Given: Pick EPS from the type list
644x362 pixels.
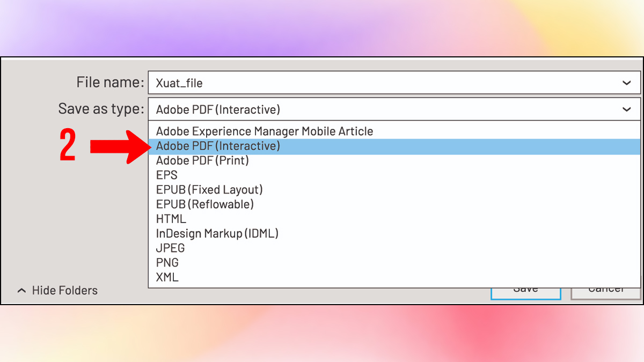Looking at the screenshot, I should [394, 175].
